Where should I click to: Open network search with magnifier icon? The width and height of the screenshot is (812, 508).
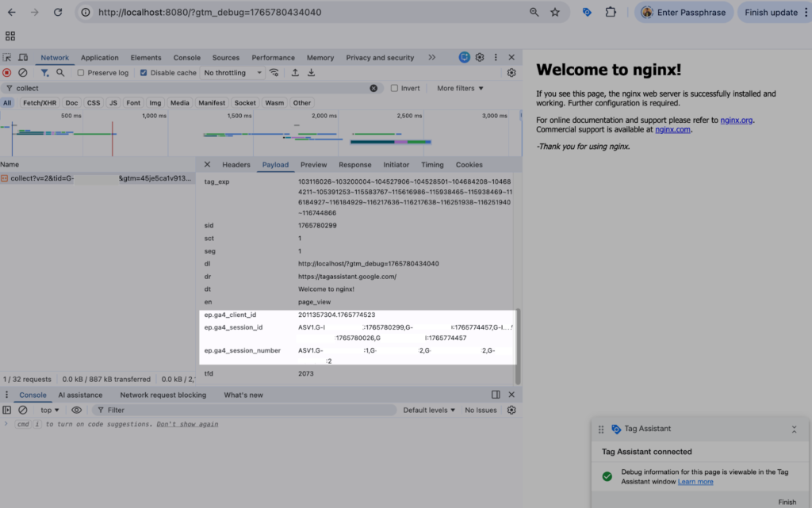point(60,73)
